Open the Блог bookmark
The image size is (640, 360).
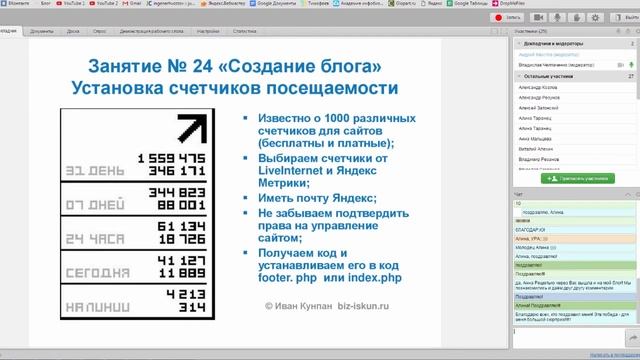[x=45, y=3]
